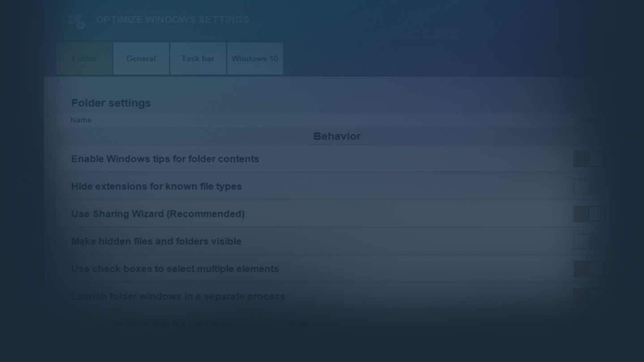Toggle Hide extensions for known file types switch
This screenshot has width=644, height=362.
point(589,187)
